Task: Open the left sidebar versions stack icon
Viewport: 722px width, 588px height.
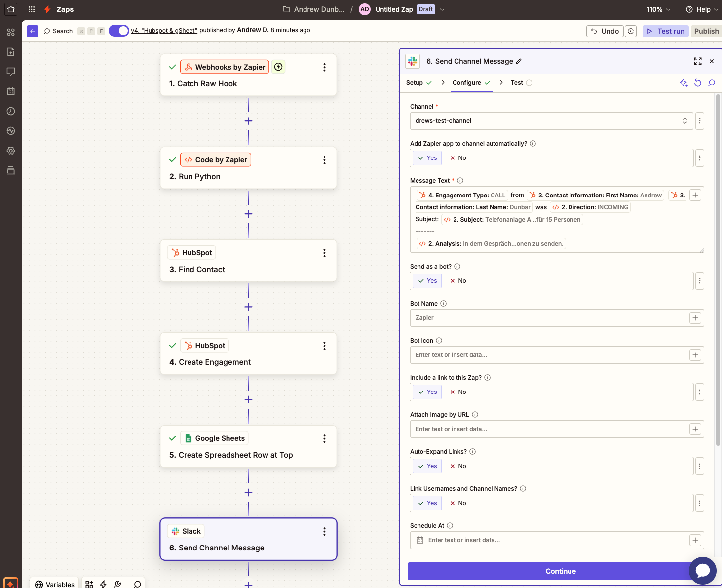Action: tap(11, 170)
